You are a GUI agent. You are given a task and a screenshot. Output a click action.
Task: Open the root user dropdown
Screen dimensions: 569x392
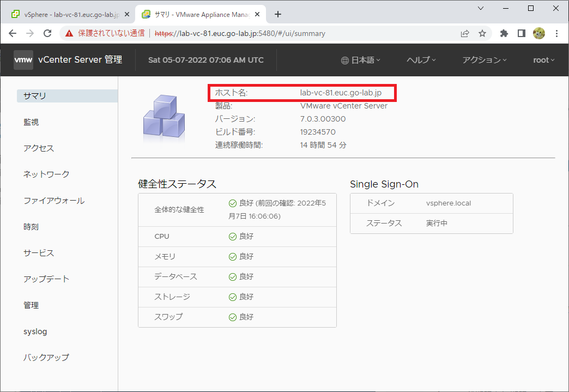543,61
